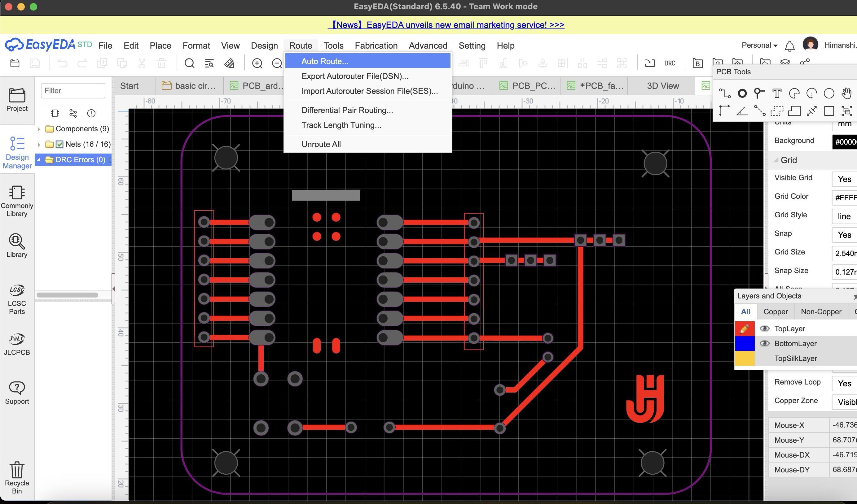Run the DRC check from the toolbar
Viewport: 857px width, 504px height.
tap(669, 63)
